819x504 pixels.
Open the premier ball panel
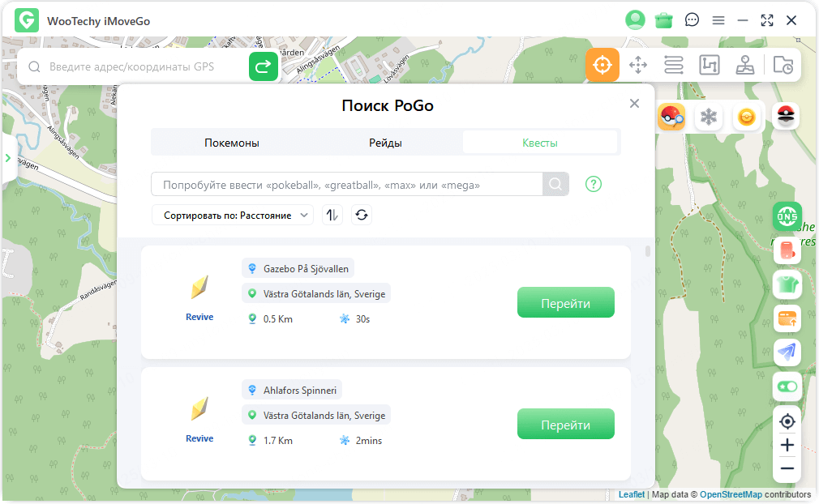point(785,116)
